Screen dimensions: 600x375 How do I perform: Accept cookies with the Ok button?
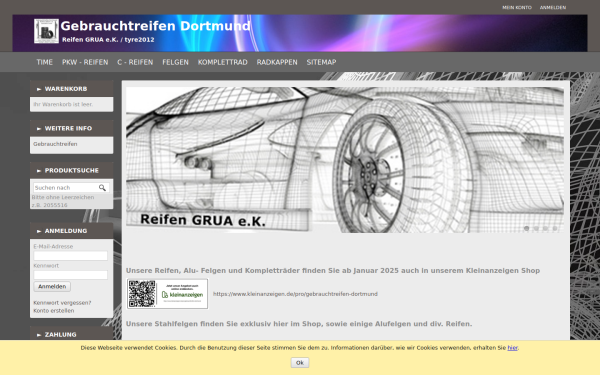click(300, 362)
